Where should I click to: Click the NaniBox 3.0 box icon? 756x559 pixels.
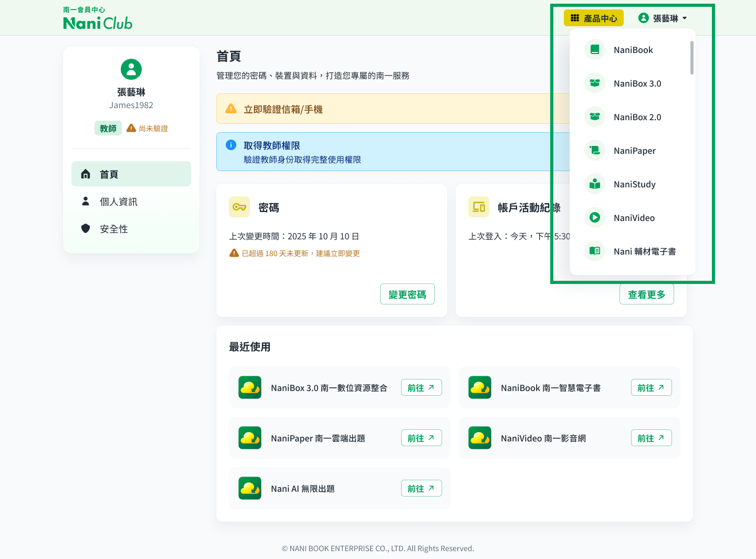point(595,83)
